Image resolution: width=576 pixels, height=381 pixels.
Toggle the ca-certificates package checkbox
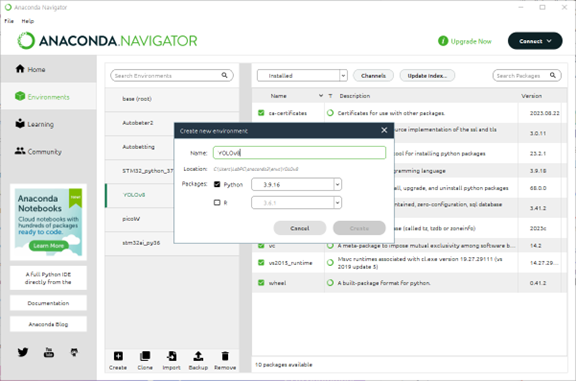point(261,113)
